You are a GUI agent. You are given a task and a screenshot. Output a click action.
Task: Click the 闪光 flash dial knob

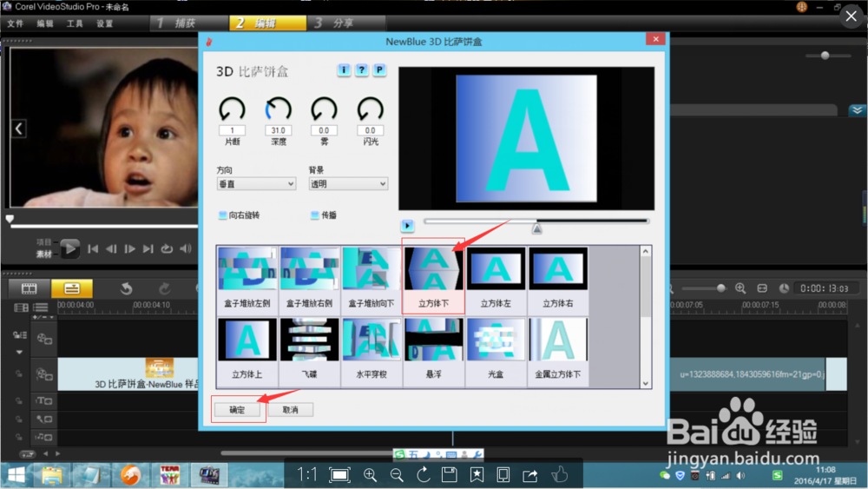coord(370,109)
